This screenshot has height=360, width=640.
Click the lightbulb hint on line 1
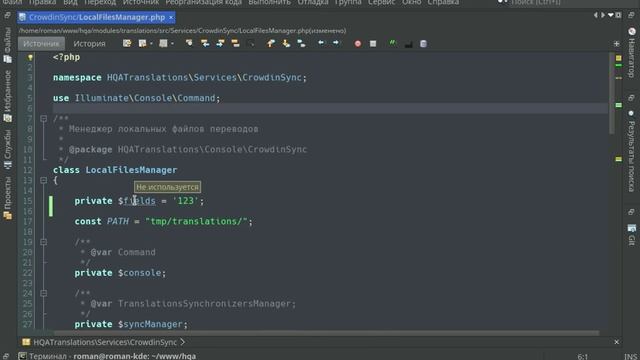30,58
